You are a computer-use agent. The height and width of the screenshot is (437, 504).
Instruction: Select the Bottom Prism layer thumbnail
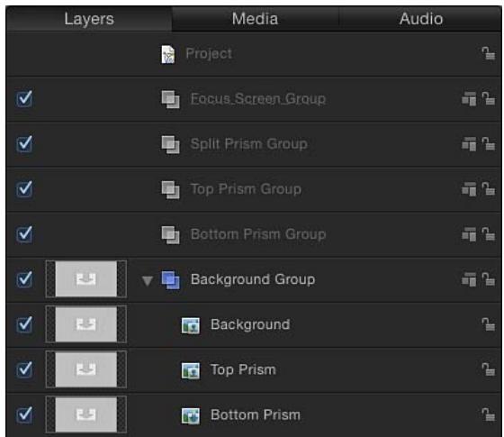click(86, 414)
